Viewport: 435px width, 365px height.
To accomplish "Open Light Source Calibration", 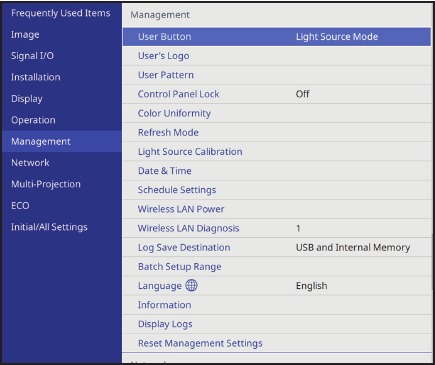I will 277,152.
